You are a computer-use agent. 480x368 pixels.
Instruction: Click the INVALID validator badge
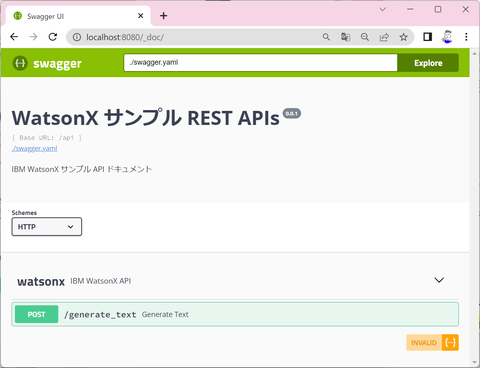coord(424,343)
